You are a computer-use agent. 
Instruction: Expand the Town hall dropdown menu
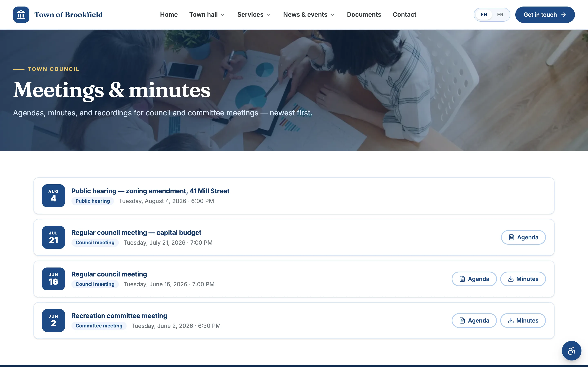tap(207, 14)
